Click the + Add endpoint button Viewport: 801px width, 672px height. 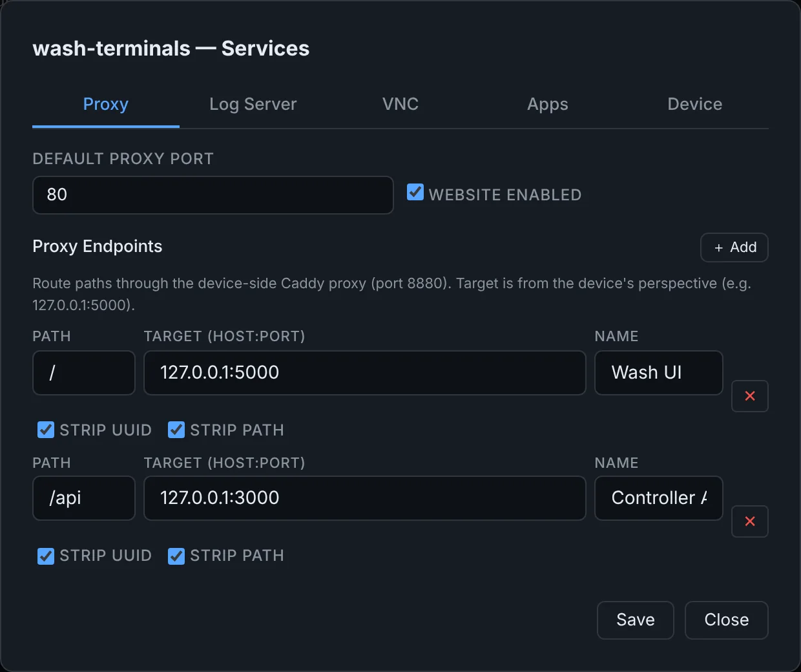[x=734, y=247]
